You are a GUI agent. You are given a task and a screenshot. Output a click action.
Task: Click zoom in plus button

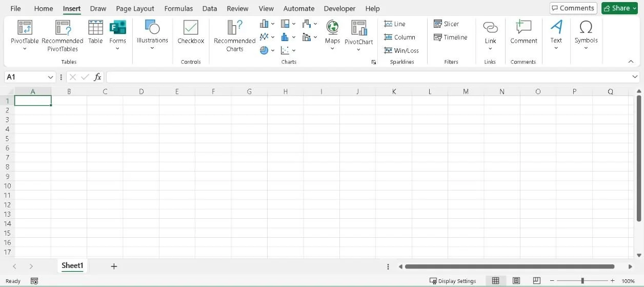coord(612,281)
